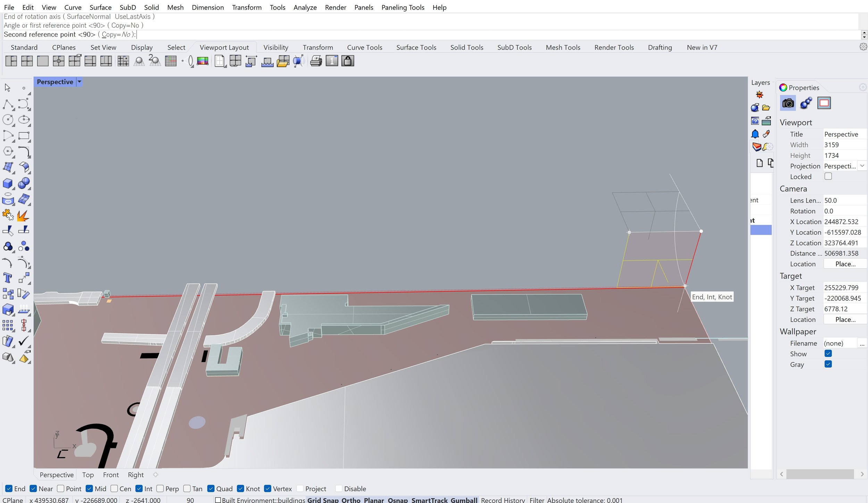Click the sun/new layer star icon

[x=760, y=95]
